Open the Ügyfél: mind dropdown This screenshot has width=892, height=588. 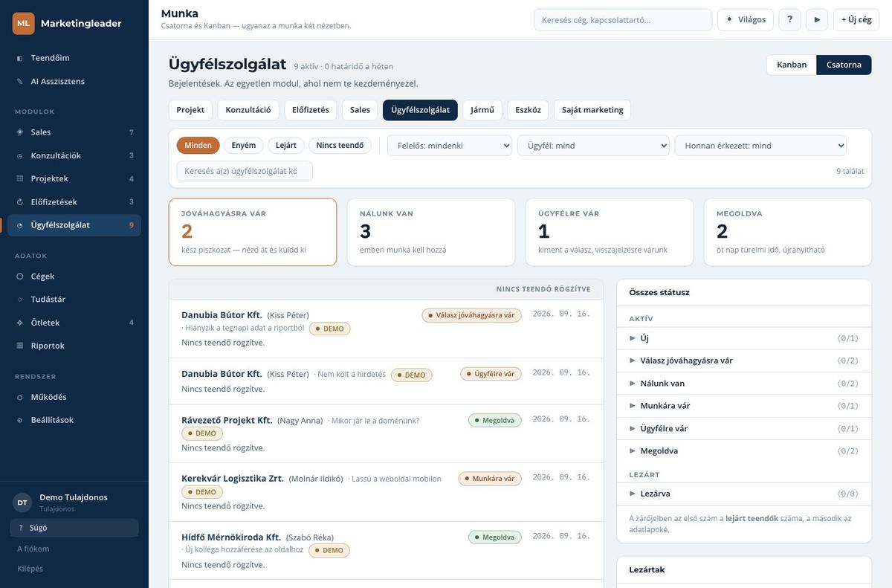point(593,146)
